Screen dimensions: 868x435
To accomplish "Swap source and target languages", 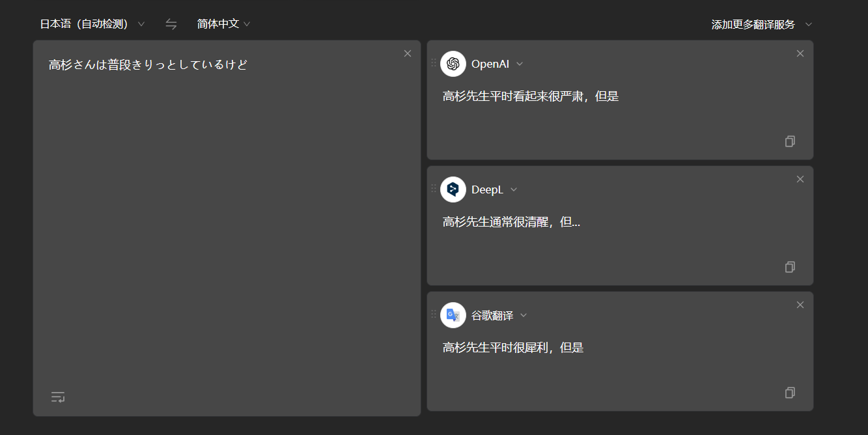I will [171, 24].
